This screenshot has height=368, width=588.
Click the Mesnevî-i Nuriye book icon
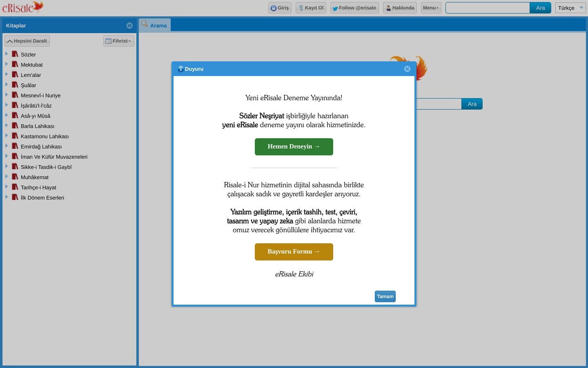pyautogui.click(x=15, y=95)
